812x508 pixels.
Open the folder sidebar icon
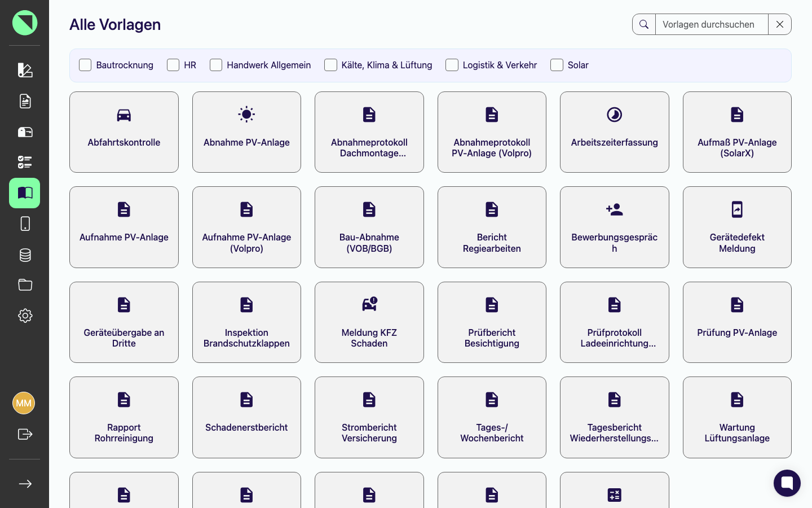pos(25,285)
